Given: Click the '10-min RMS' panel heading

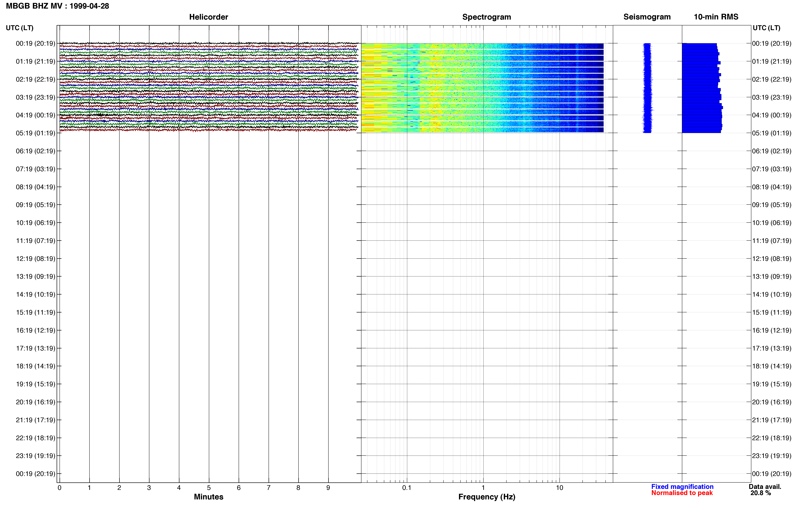Looking at the screenshot, I should click(716, 17).
